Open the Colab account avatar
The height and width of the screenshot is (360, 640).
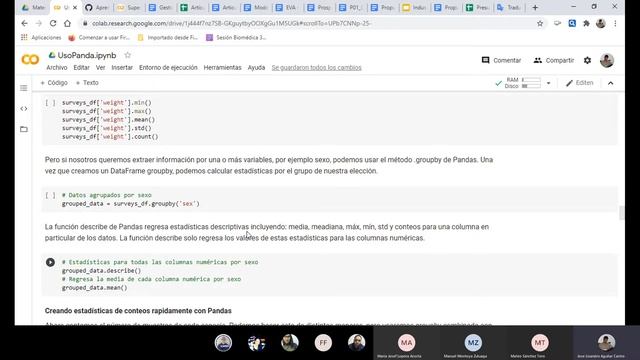607,60
